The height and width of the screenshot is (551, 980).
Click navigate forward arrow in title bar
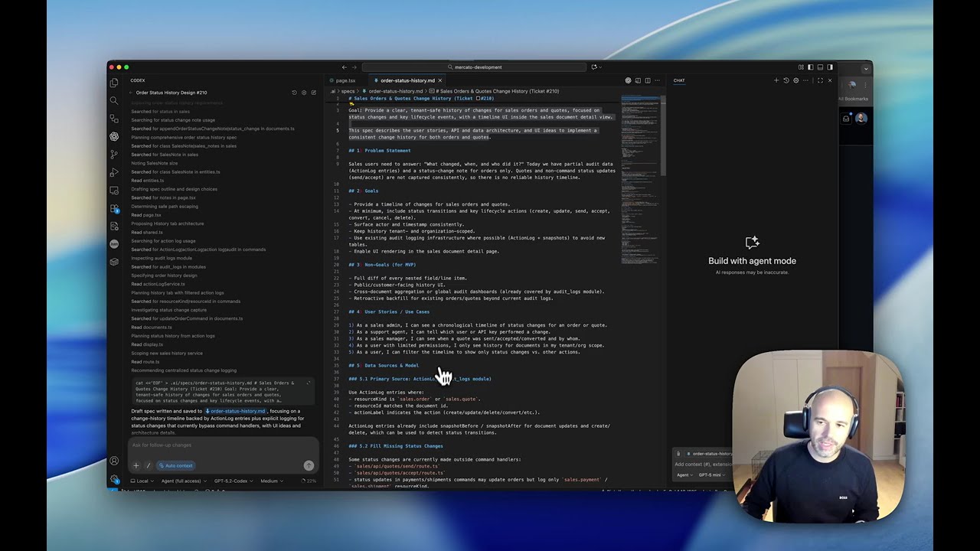[x=354, y=67]
